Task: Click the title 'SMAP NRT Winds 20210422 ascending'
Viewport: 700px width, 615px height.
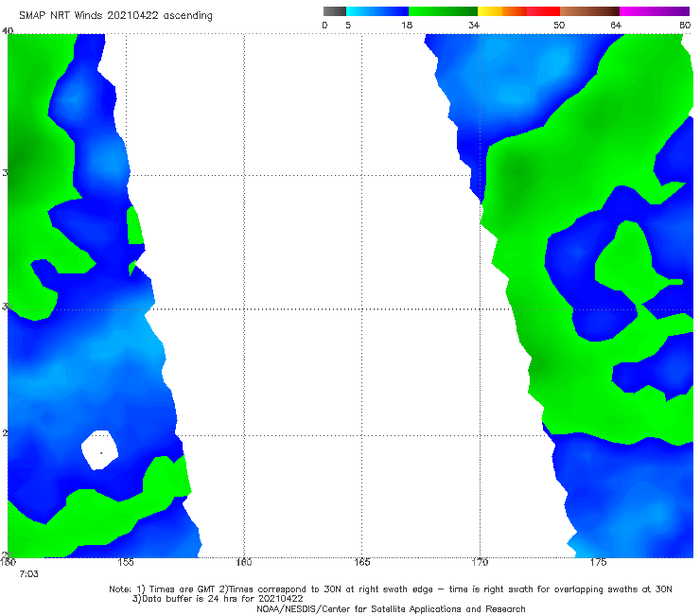Action: [x=115, y=16]
